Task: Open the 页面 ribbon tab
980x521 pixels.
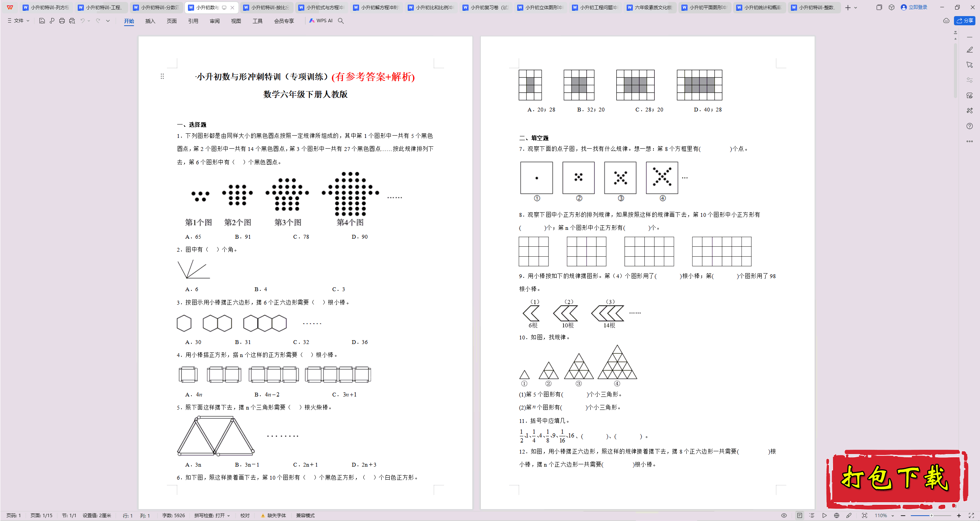Action: tap(172, 21)
